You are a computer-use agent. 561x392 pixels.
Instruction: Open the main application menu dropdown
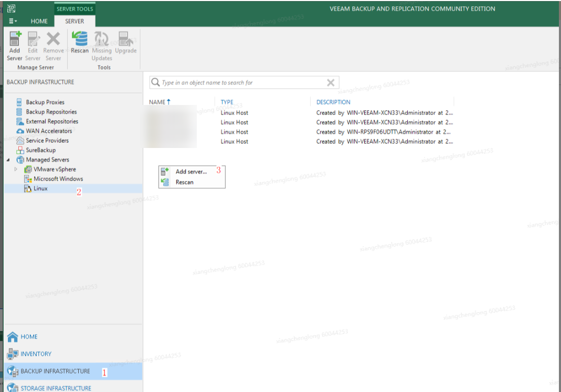(13, 22)
